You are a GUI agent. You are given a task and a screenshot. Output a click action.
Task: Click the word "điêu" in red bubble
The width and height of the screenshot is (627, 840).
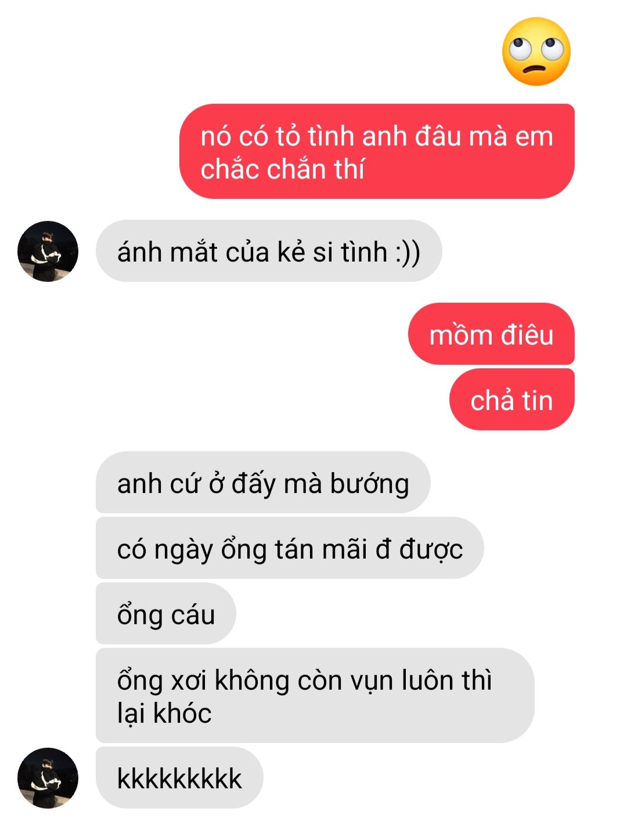(x=527, y=335)
